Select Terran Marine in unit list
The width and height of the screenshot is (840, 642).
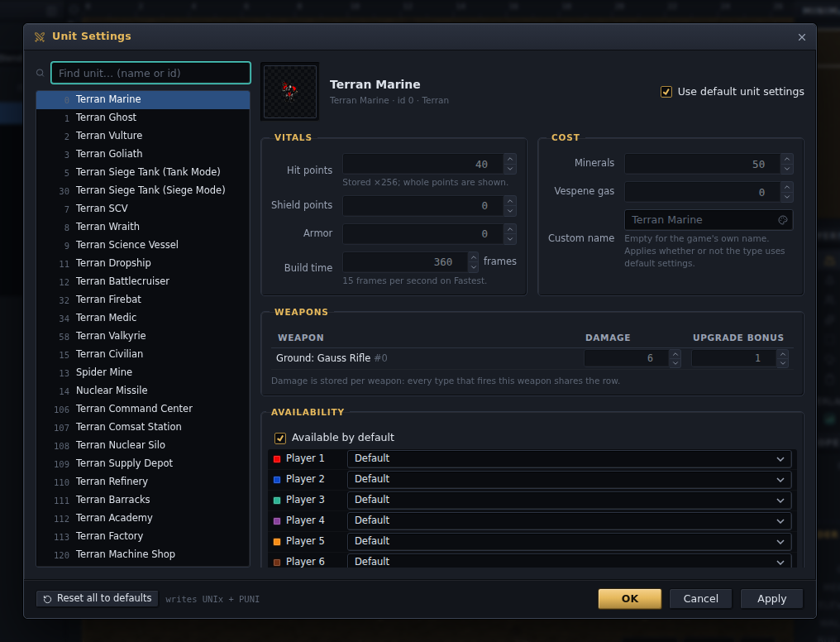point(143,99)
